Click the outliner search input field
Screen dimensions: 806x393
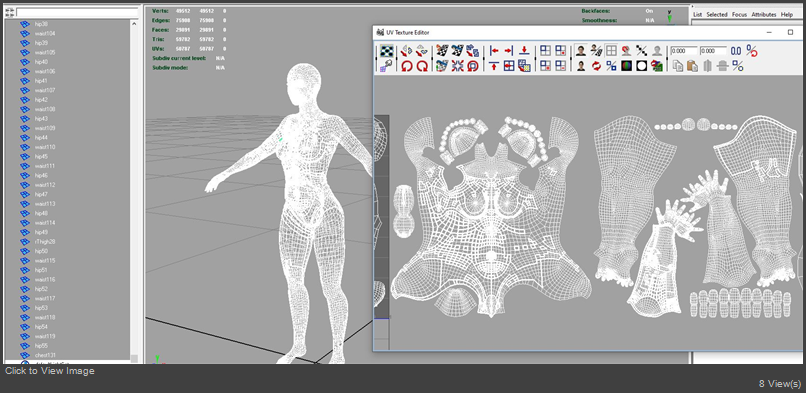point(77,12)
